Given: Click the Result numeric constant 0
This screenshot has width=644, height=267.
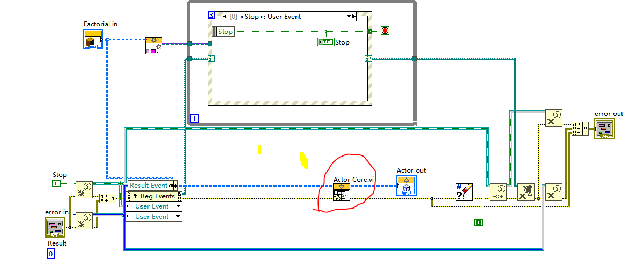Looking at the screenshot, I should click(50, 254).
